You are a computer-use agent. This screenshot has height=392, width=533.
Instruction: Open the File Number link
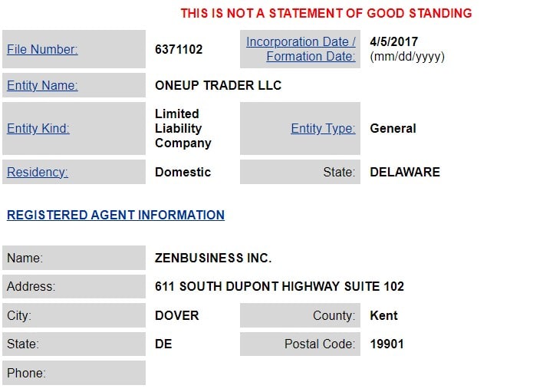pyautogui.click(x=42, y=50)
